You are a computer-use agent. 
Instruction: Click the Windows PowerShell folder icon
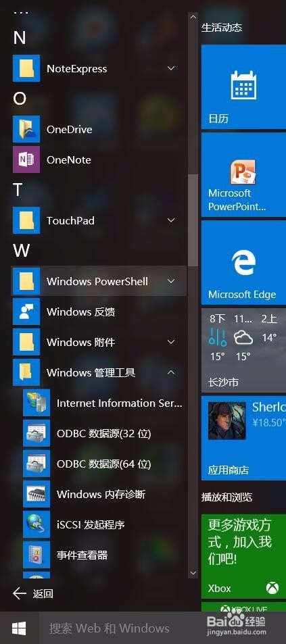26,281
